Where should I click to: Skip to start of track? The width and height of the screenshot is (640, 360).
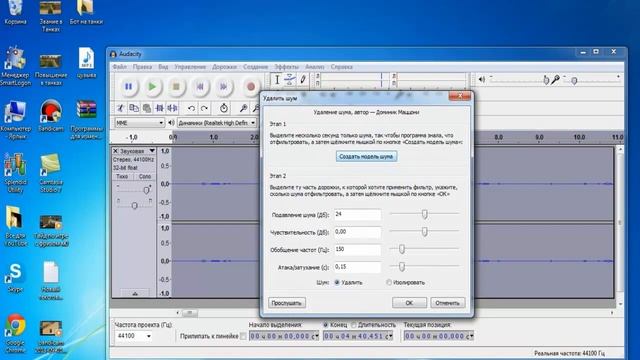(200, 87)
